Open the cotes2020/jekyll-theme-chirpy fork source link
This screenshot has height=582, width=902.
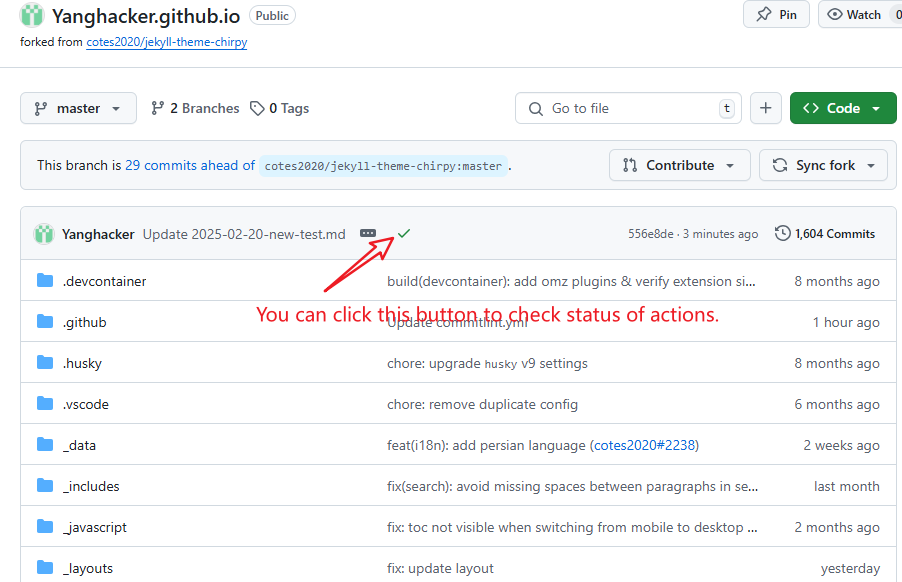167,42
